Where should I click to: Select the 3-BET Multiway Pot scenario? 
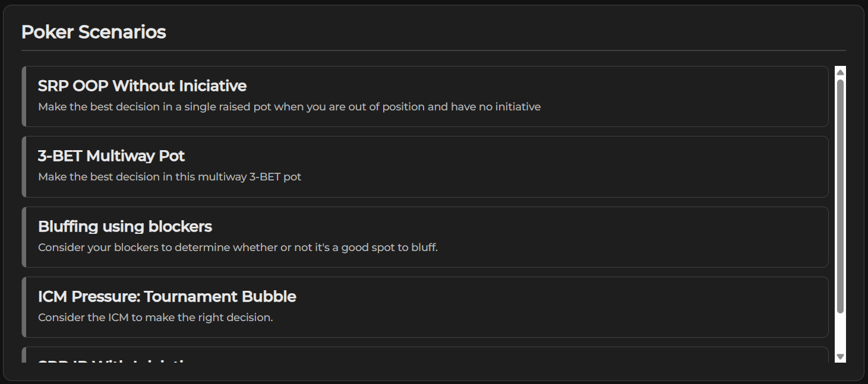click(111, 156)
